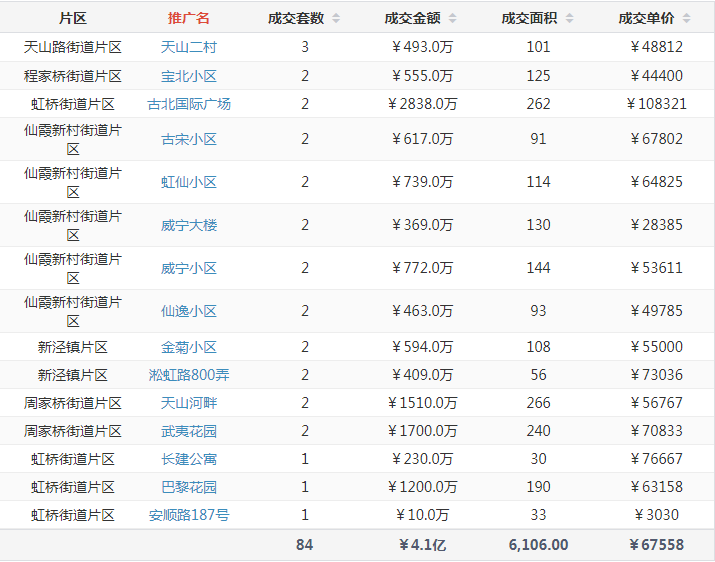The width and height of the screenshot is (715, 562).
Task: Open the 宝北小区 link
Action: 189,76
